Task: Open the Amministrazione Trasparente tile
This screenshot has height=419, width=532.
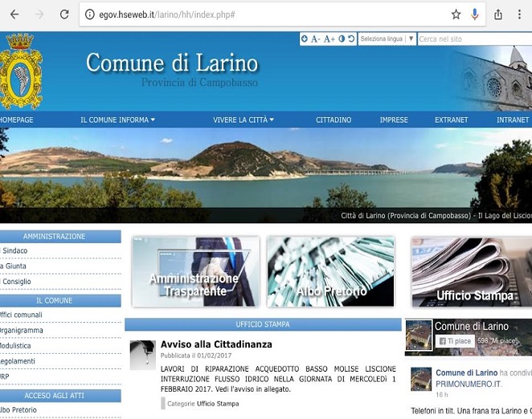Action: coord(195,271)
